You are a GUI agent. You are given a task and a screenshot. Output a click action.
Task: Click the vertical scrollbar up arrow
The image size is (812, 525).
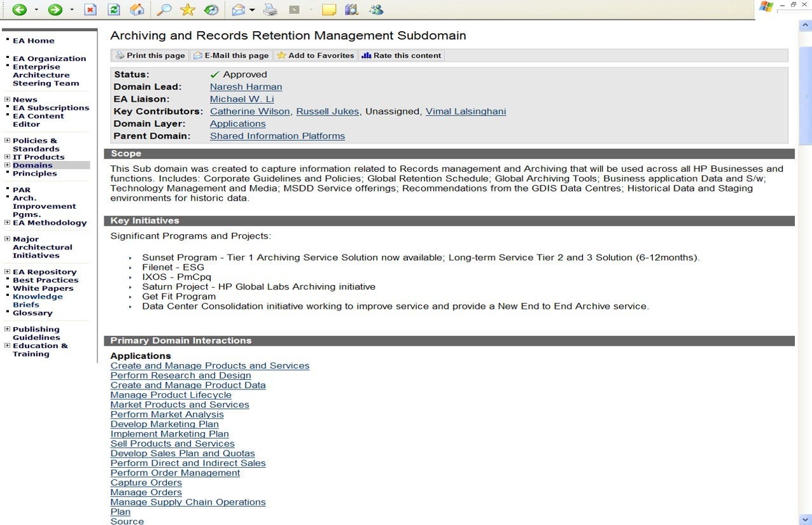805,25
